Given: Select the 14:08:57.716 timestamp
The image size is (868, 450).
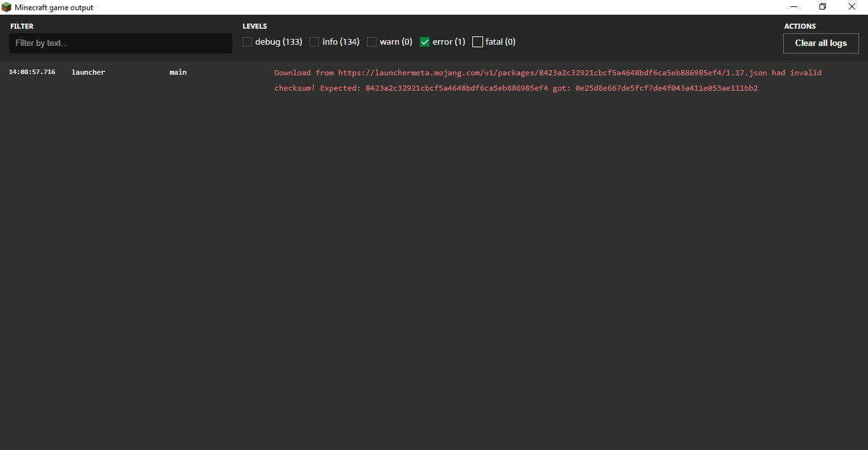Looking at the screenshot, I should pos(32,72).
